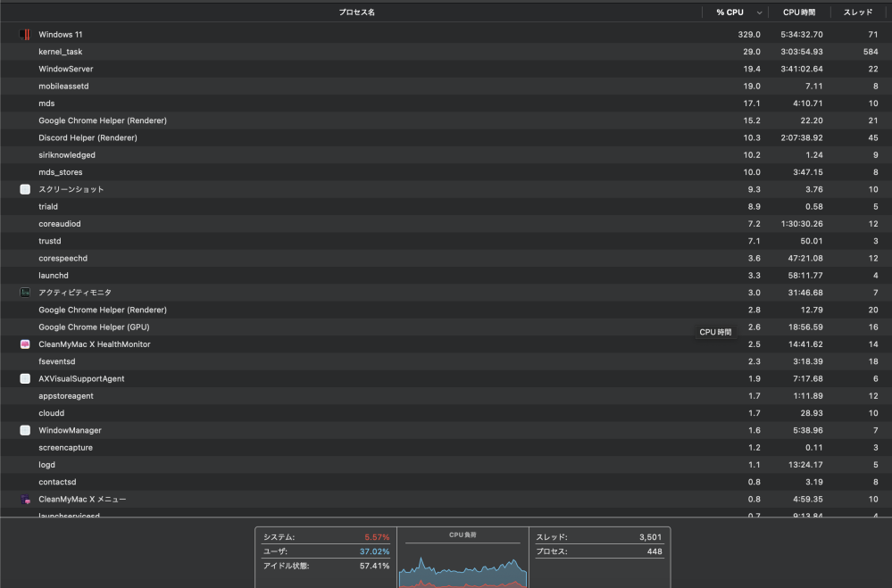Click the 1:30:30.26 CPU time value

point(802,223)
